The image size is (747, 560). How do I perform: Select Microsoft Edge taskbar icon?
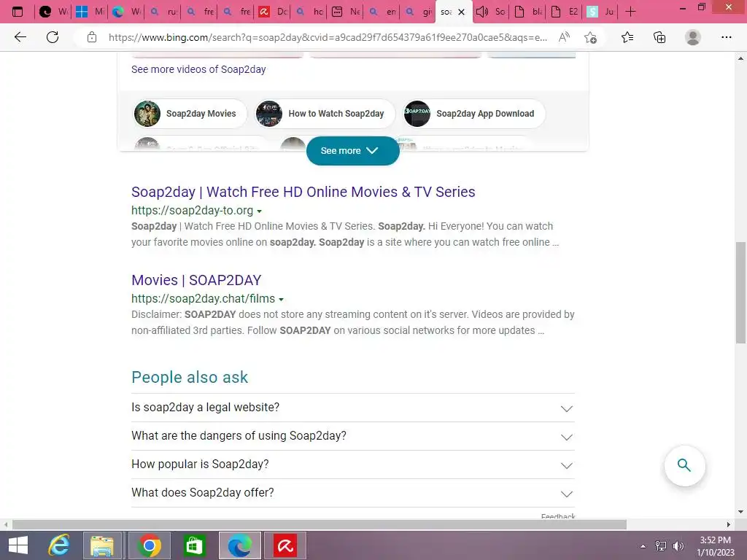tap(239, 545)
